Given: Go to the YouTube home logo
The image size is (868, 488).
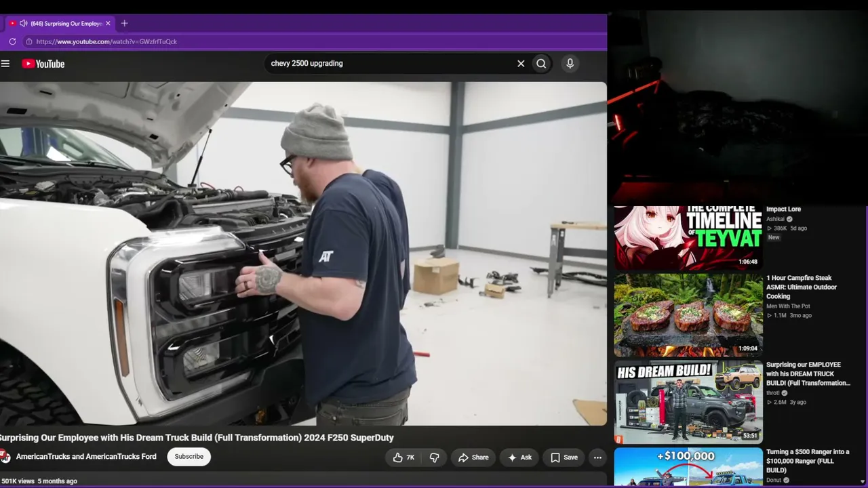Looking at the screenshot, I should tap(43, 64).
